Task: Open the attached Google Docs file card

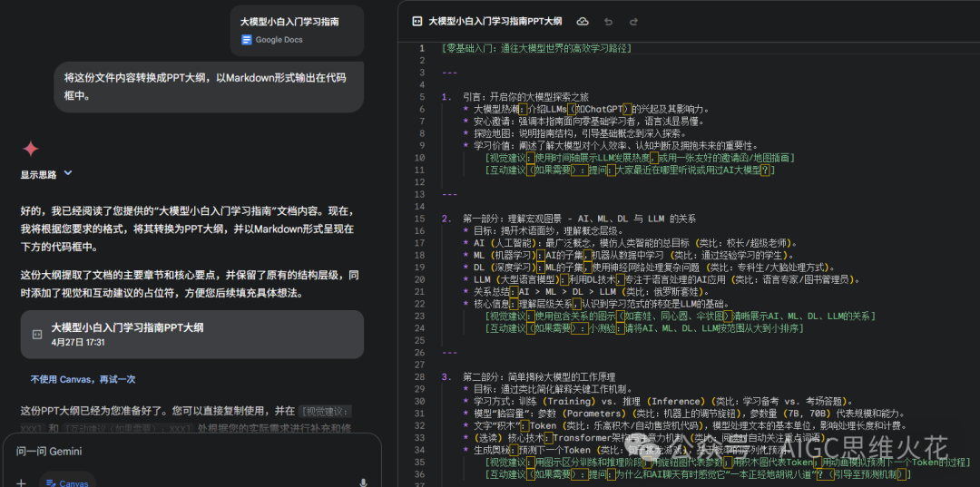Action: point(297,31)
